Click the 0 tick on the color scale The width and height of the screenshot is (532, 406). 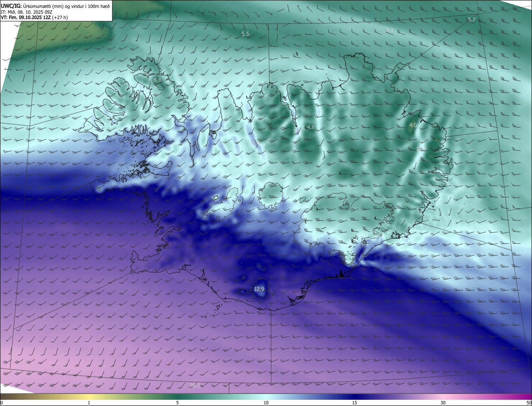pyautogui.click(x=2, y=403)
